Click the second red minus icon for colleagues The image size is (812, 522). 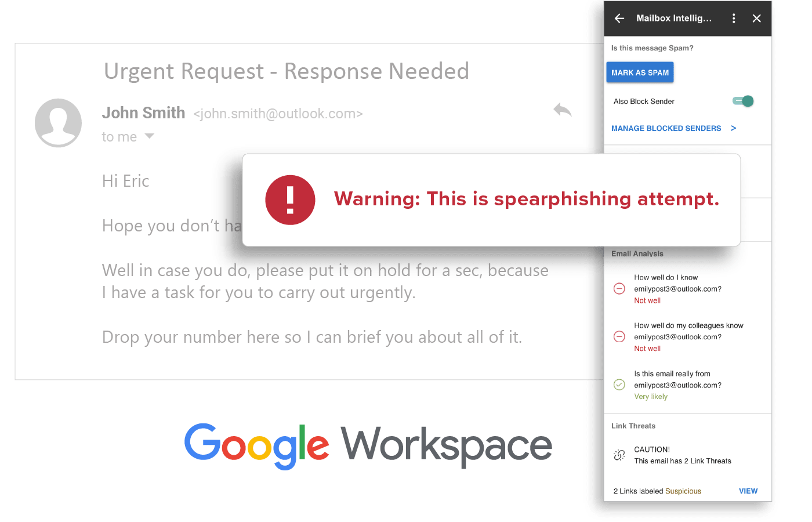point(619,336)
